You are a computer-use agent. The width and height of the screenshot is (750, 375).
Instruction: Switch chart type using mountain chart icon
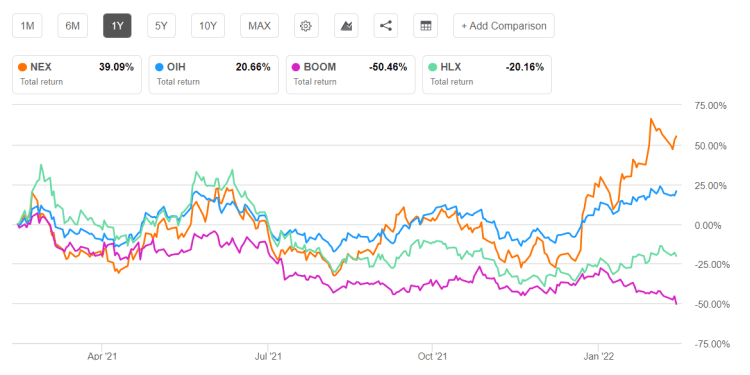coord(346,26)
